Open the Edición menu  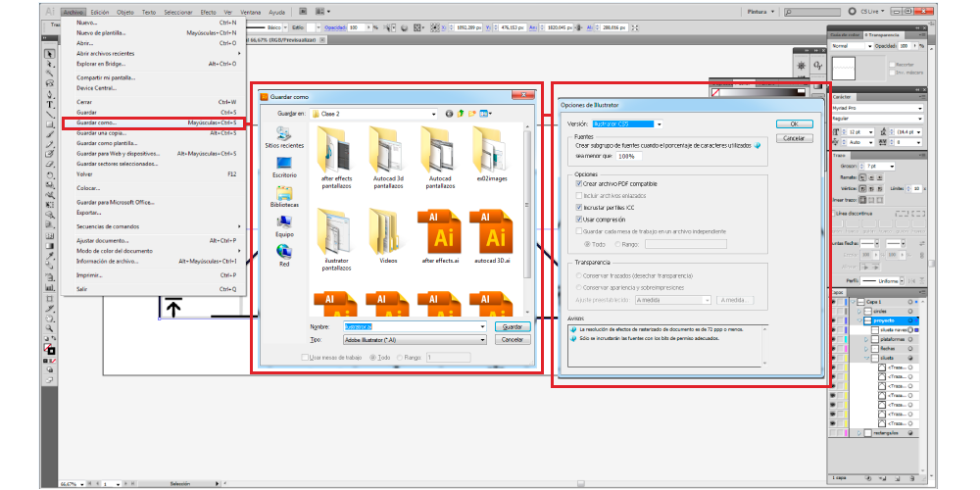(99, 12)
